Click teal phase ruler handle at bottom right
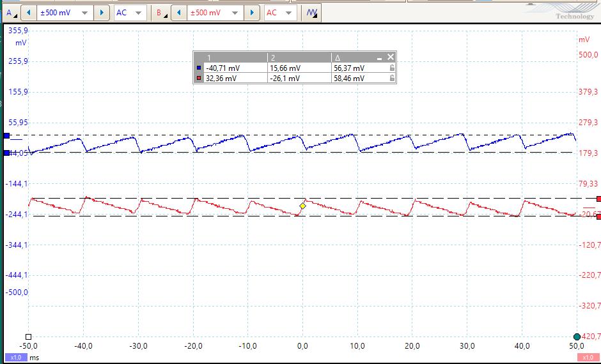 (577, 337)
